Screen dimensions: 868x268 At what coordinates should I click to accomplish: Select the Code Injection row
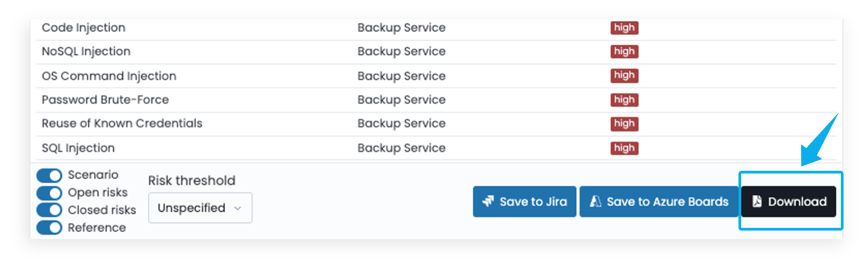[x=84, y=28]
